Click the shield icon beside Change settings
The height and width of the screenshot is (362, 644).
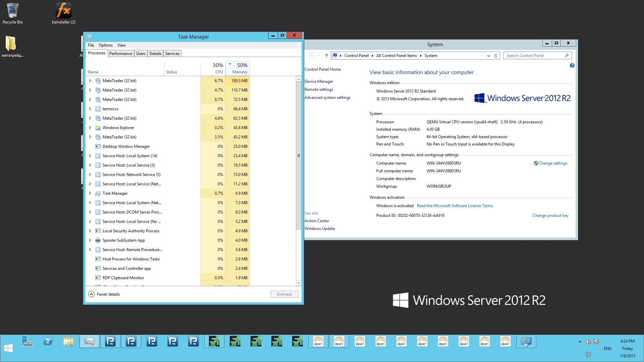pyautogui.click(x=536, y=163)
